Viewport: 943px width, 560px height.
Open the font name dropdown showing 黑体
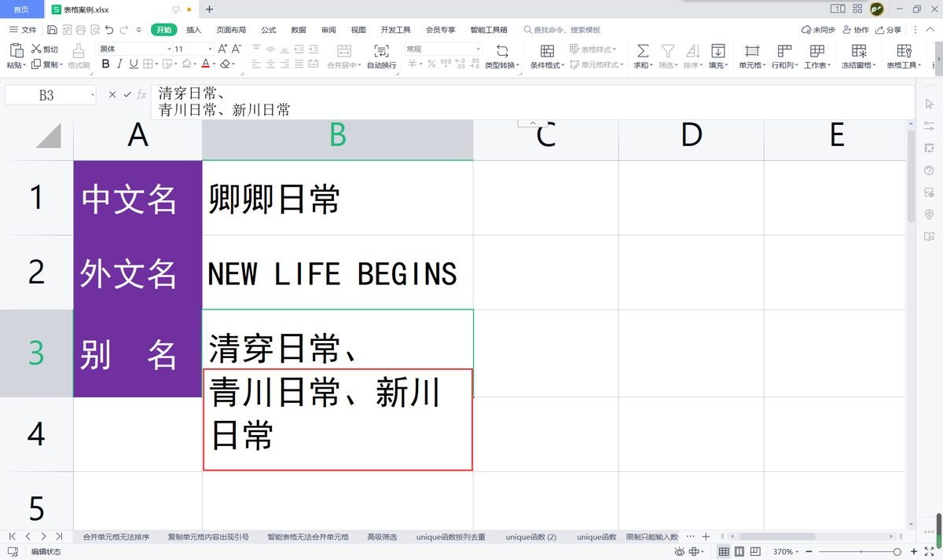169,49
